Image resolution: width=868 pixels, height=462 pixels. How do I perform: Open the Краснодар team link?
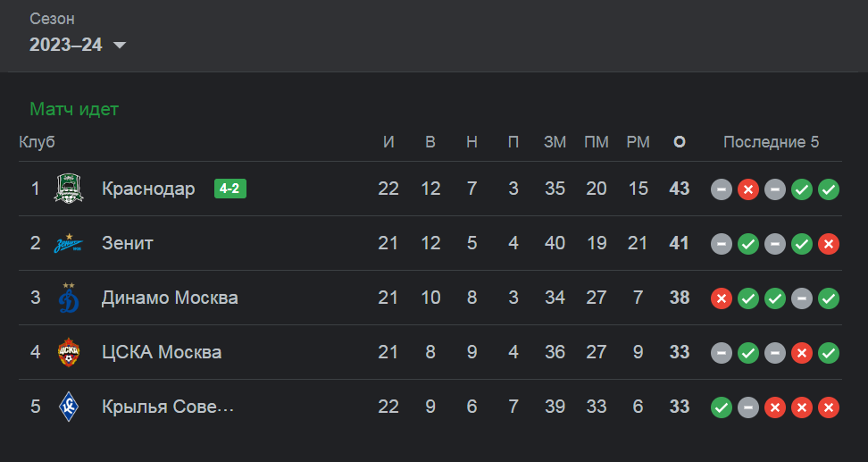click(x=148, y=189)
